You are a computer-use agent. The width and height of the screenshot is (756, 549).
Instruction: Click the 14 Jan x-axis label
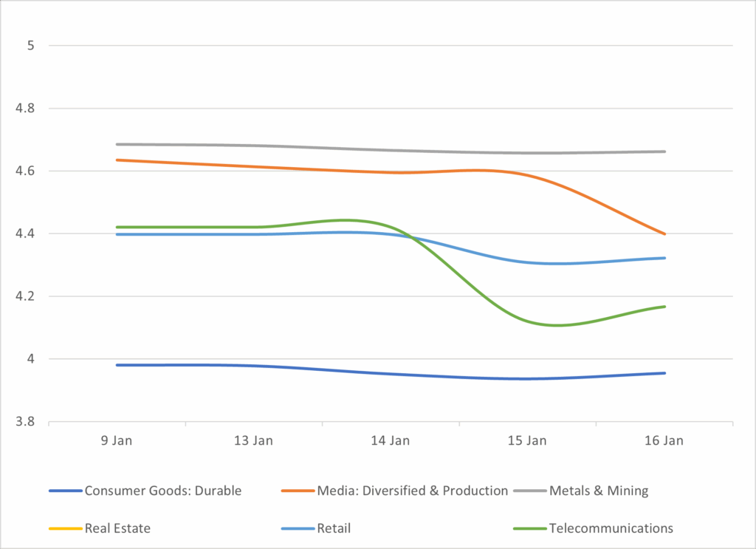(x=390, y=441)
